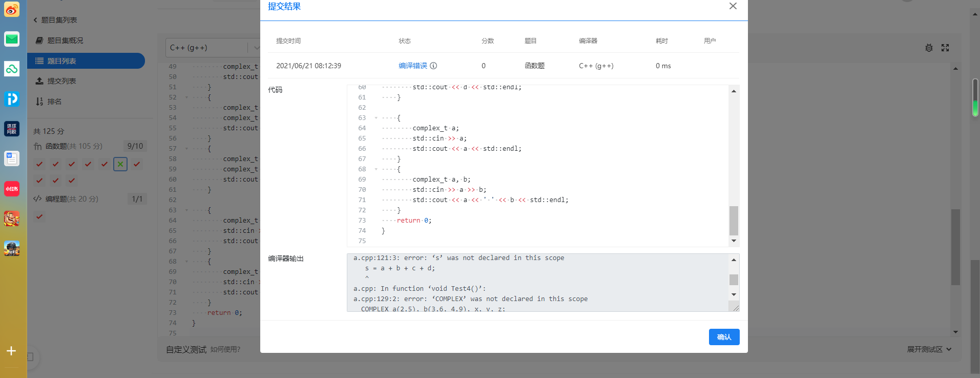Collapse line 57 block in background editor
The width and height of the screenshot is (980, 378).
coord(186,149)
